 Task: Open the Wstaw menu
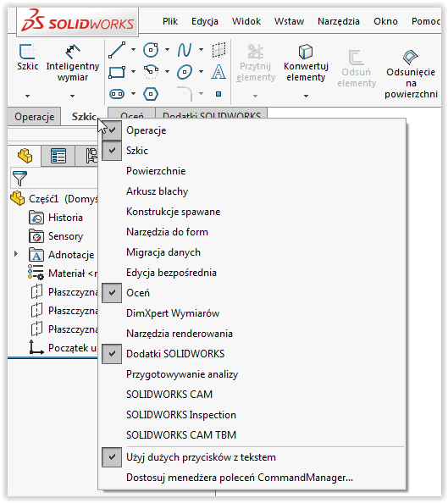pyautogui.click(x=289, y=21)
